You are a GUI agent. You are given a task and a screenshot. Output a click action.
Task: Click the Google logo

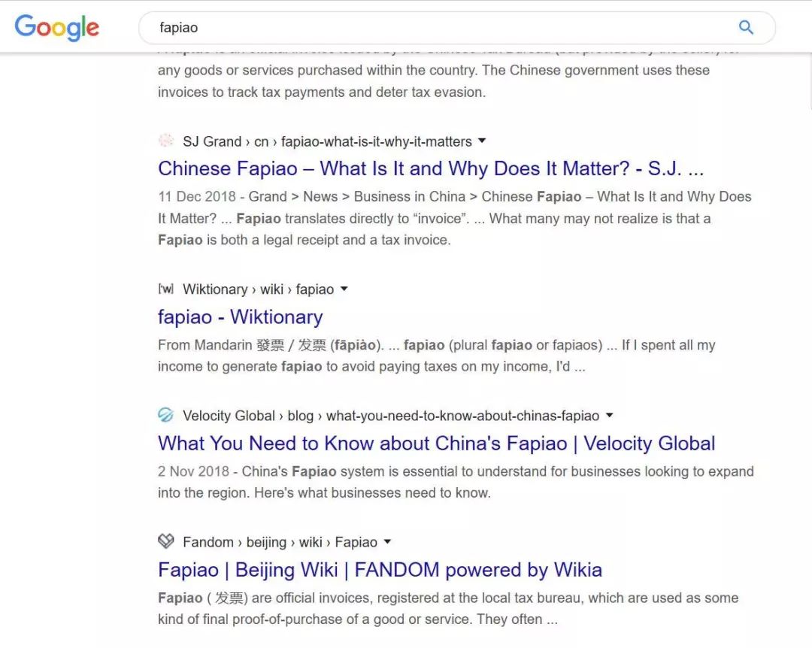point(57,28)
